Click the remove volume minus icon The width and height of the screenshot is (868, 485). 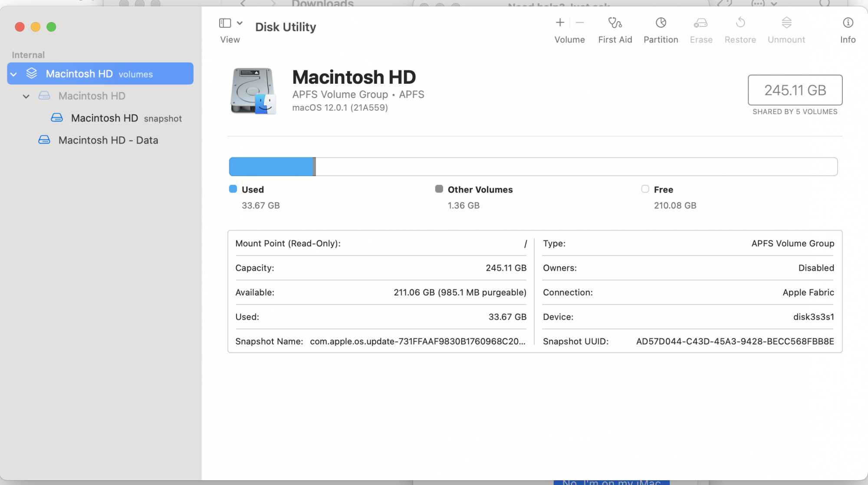coord(580,23)
